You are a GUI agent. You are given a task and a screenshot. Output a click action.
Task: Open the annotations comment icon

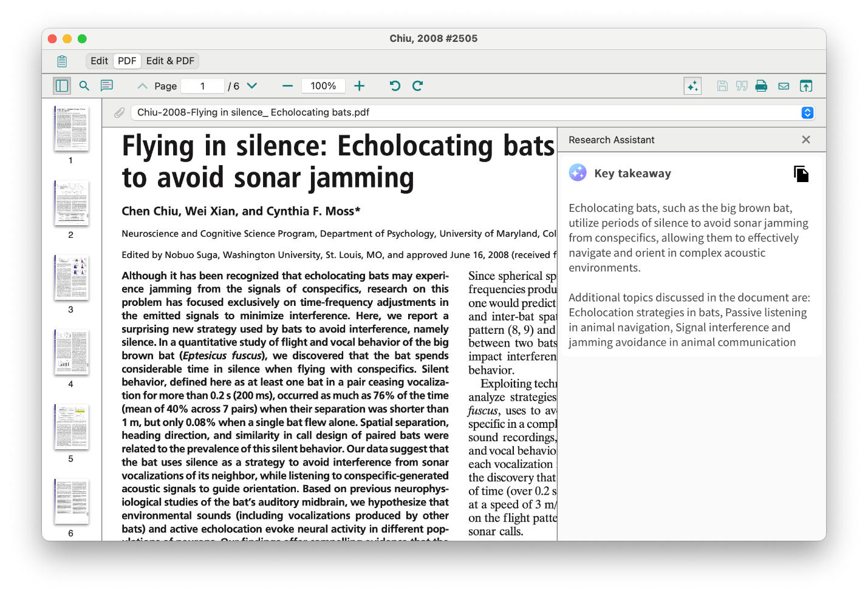tap(106, 86)
